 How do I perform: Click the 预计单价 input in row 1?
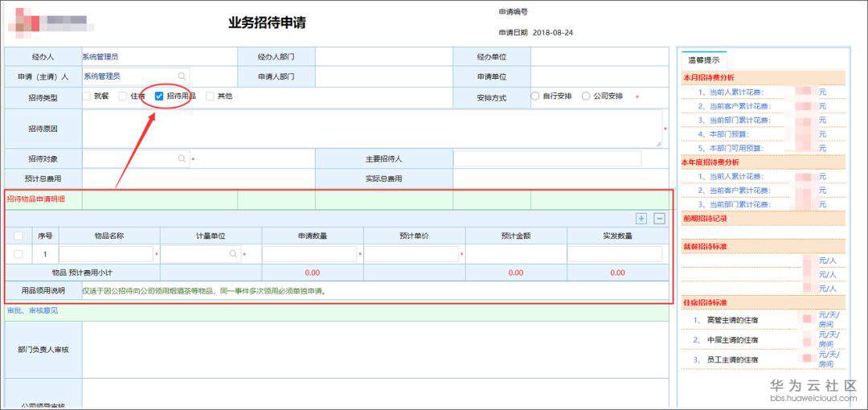pos(411,254)
